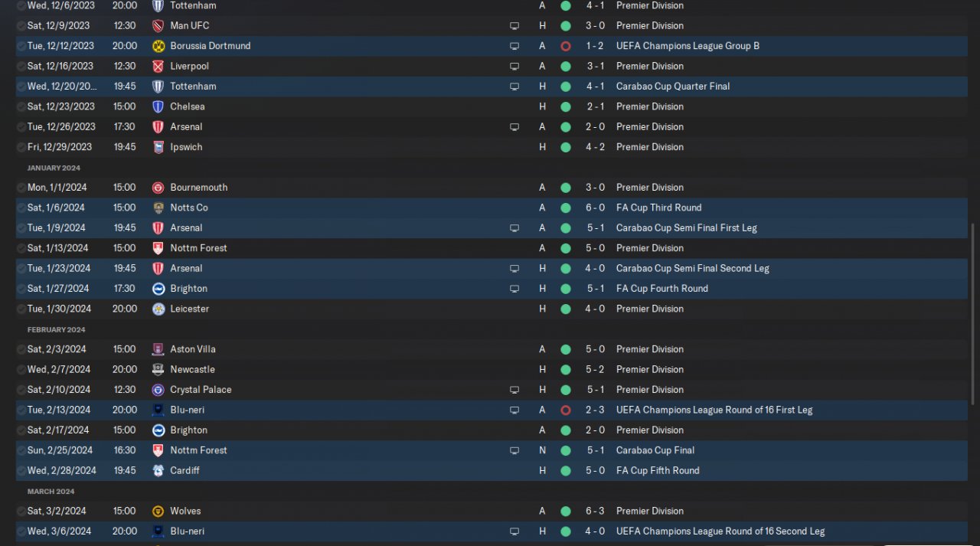The image size is (980, 546).
Task: Click the Borussia Dortmund club badge
Action: pos(158,46)
